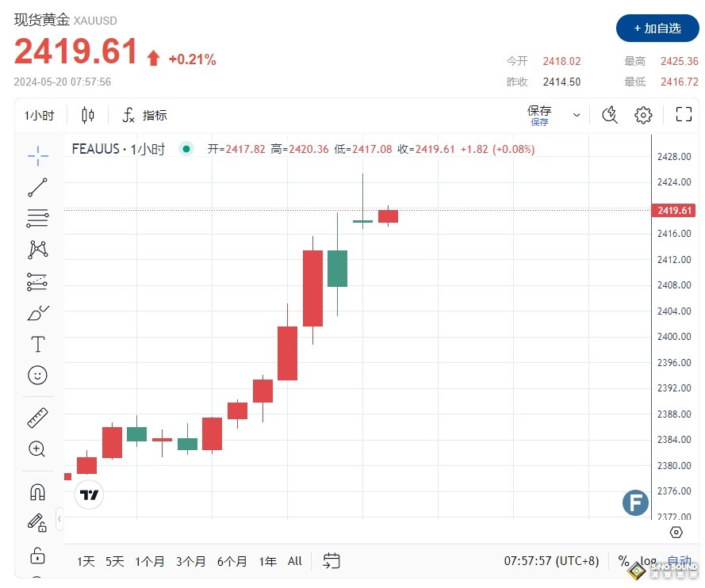The width and height of the screenshot is (705, 588).
Task: Expand the 保存 layout dropdown arrow
Action: [577, 115]
